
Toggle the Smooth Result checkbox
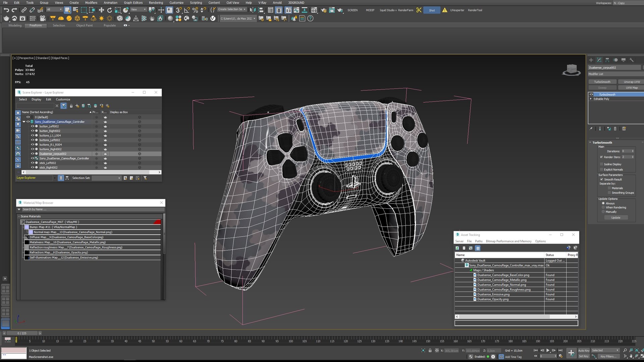pyautogui.click(x=601, y=180)
